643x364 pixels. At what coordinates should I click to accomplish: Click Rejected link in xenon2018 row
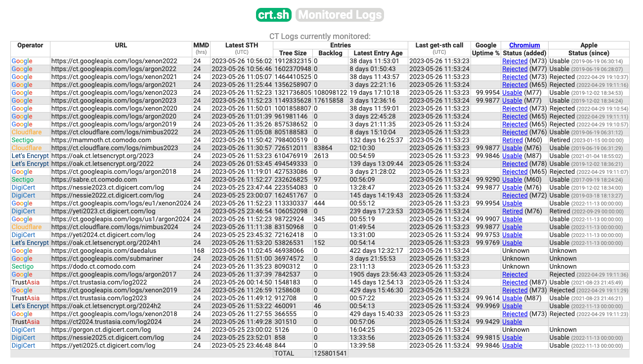[x=514, y=314]
